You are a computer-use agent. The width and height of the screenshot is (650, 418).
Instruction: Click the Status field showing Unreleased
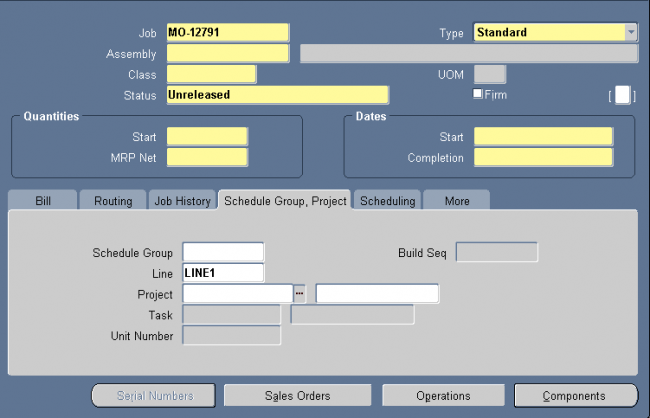coord(277,95)
